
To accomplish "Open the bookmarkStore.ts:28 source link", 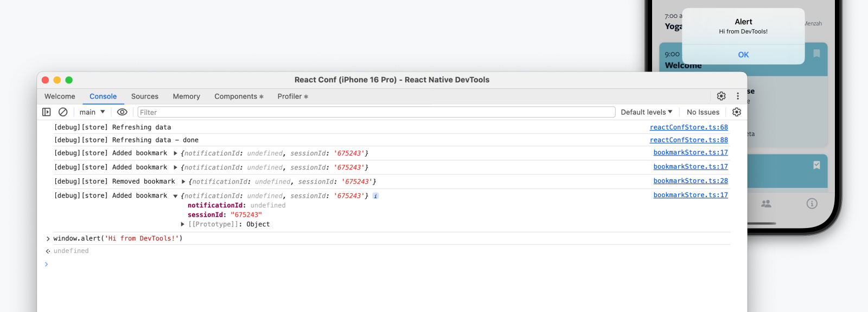I will [x=690, y=181].
